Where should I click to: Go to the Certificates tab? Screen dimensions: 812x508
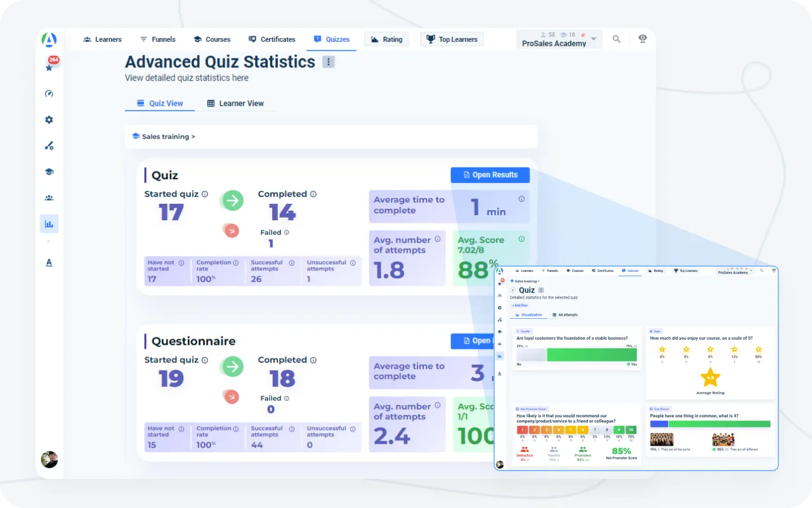[x=272, y=39]
